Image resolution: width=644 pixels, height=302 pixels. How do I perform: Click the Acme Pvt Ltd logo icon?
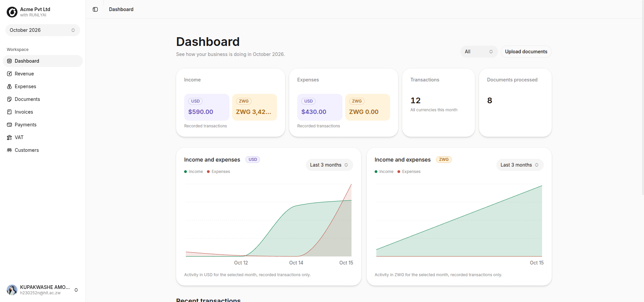tap(12, 12)
